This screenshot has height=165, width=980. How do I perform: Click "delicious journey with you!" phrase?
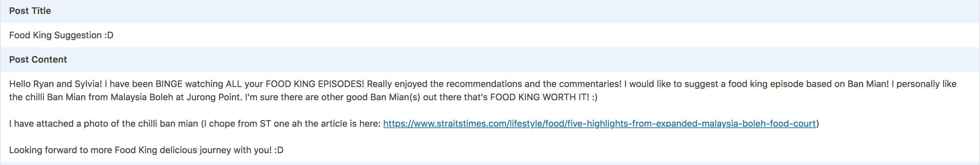[x=216, y=150]
